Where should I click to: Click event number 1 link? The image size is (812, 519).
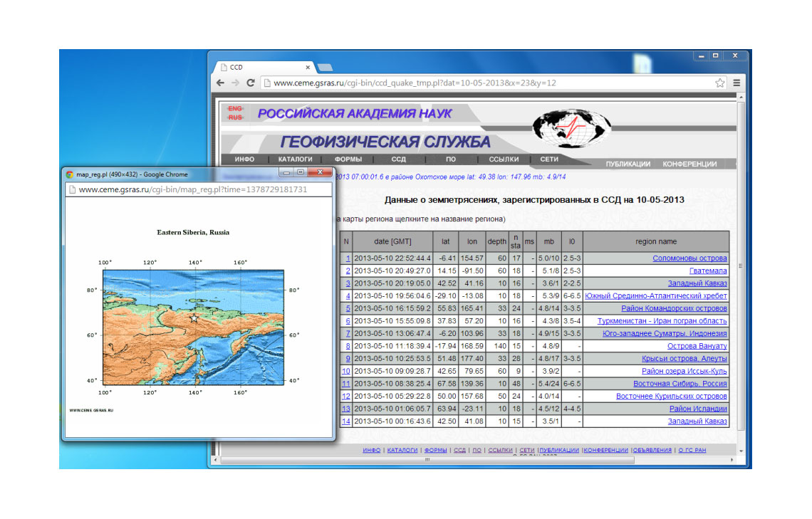coord(348,258)
